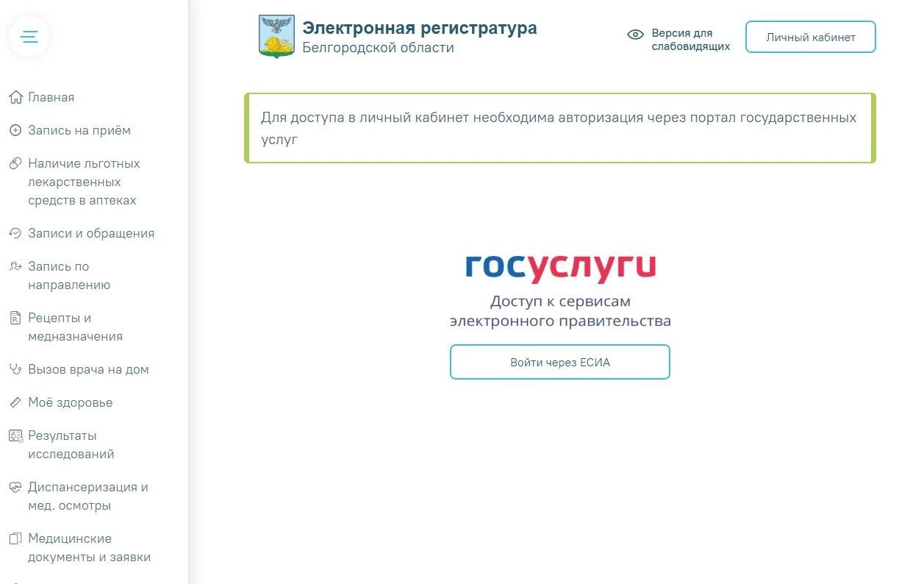This screenshot has height=584, width=924.
Task: Open Вызов врача на дом via its icon
Action: 15,368
